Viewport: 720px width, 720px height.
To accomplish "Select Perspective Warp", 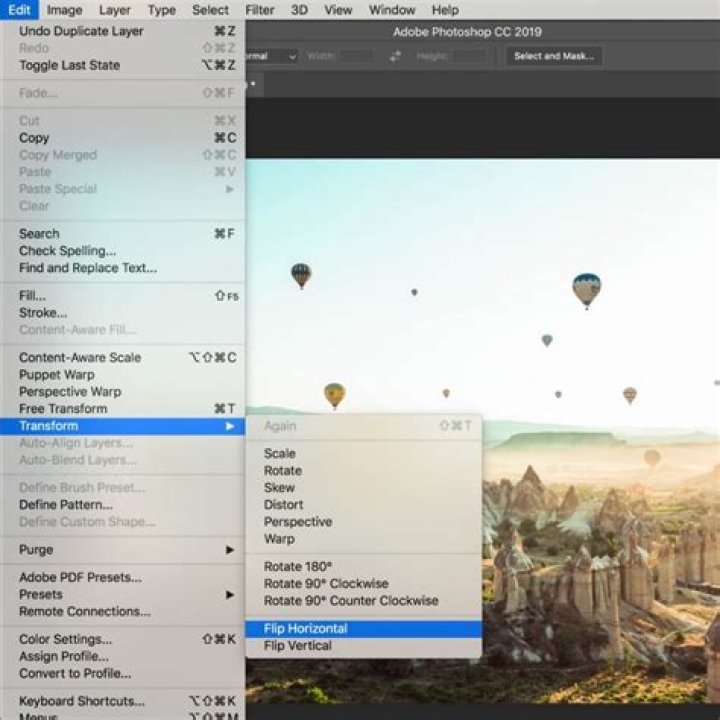I will (123, 391).
